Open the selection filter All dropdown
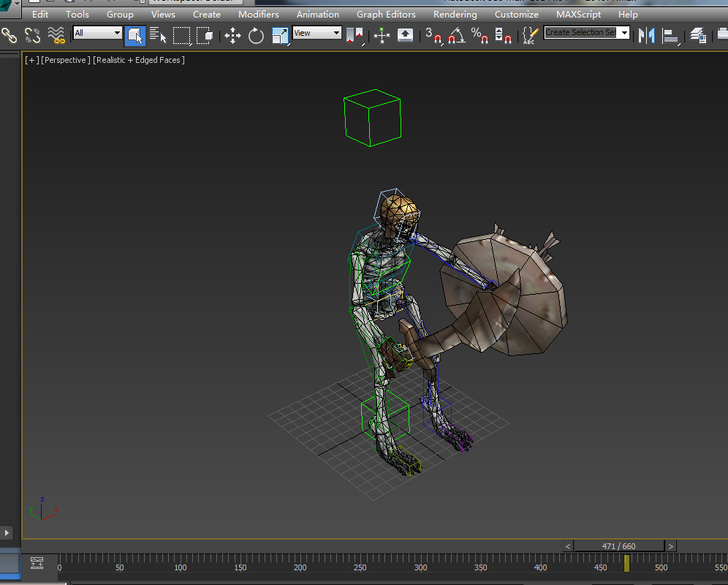 (x=97, y=33)
